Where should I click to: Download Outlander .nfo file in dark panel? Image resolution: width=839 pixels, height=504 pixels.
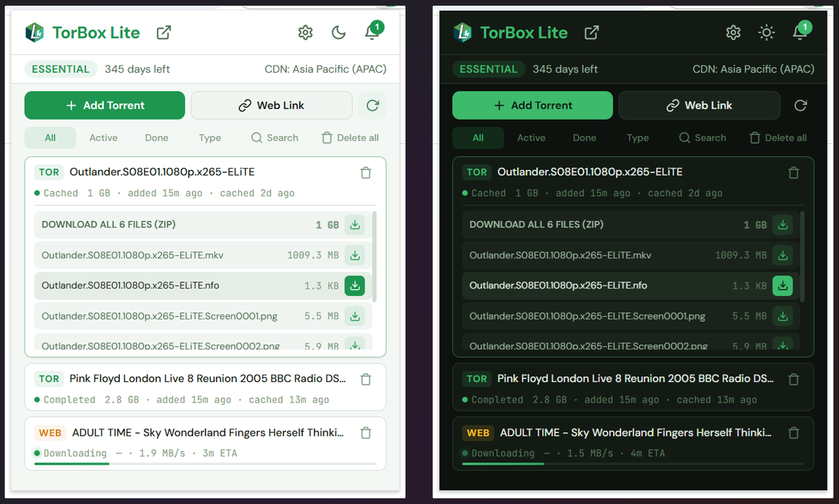pyautogui.click(x=783, y=286)
